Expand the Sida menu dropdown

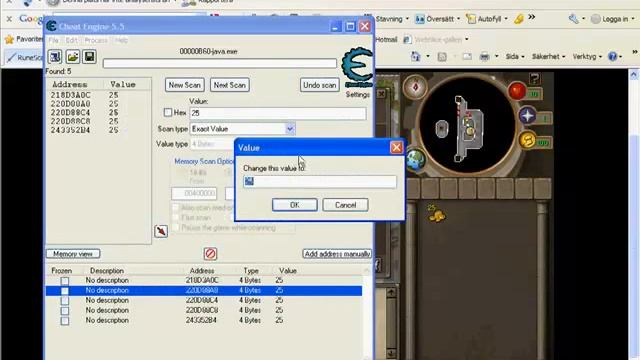click(523, 57)
